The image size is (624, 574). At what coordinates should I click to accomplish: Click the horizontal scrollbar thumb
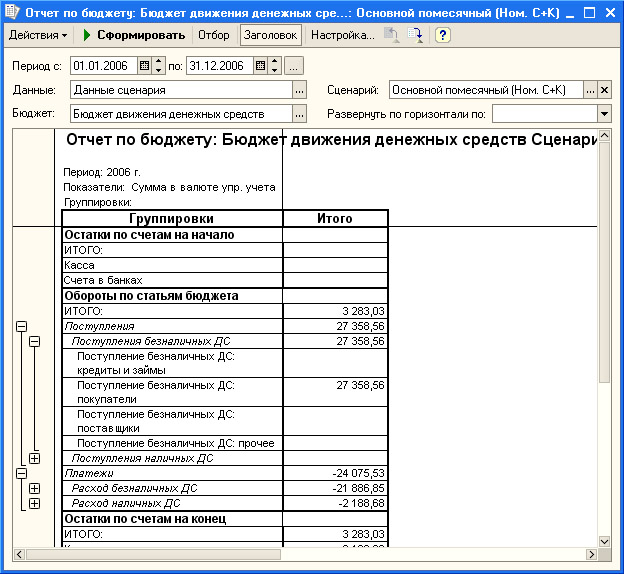[153, 554]
